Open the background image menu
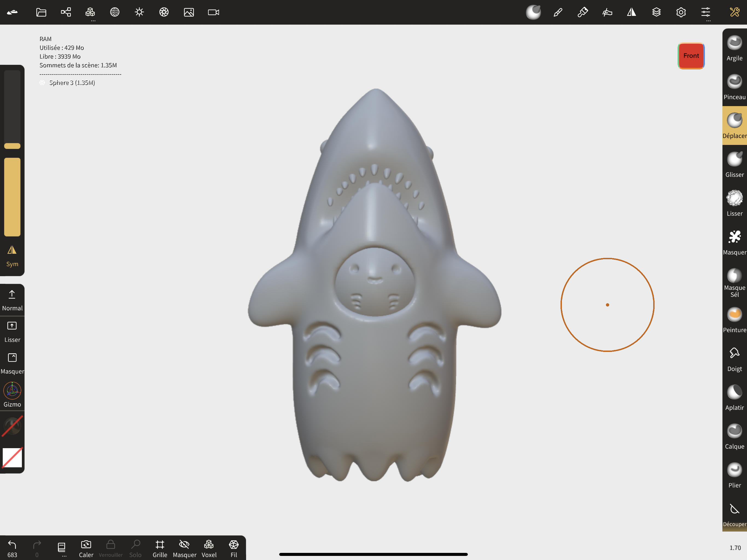The width and height of the screenshot is (747, 560). 189,13
